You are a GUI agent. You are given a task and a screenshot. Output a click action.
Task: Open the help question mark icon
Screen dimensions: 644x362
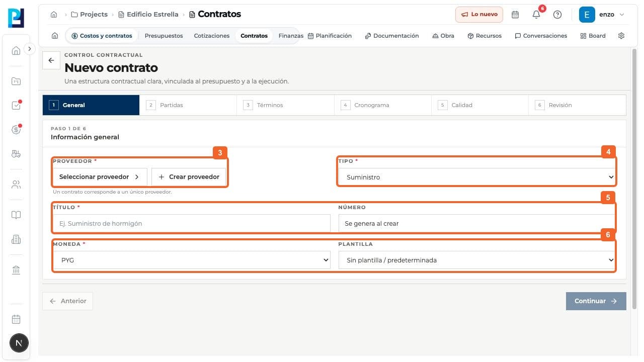(557, 15)
